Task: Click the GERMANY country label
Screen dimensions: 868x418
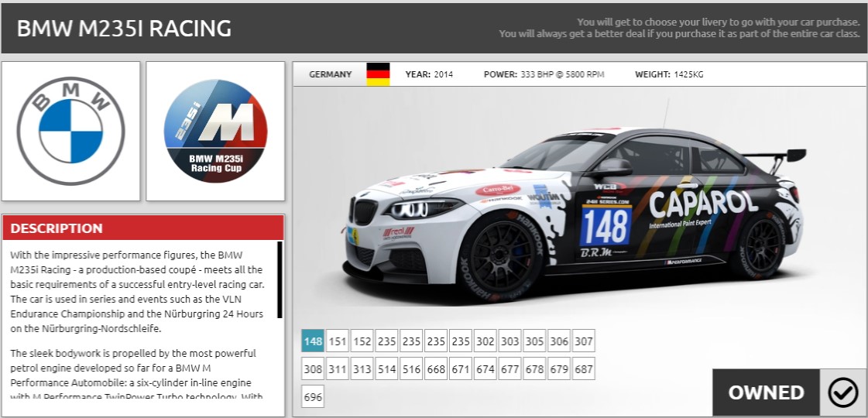Action: [x=331, y=74]
